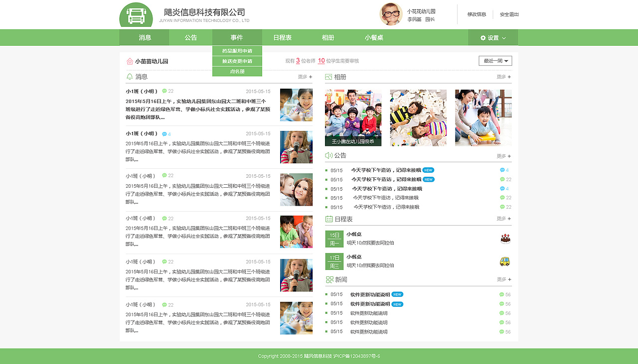Expand 更多 + in the 新闻 section
The height and width of the screenshot is (364, 638).
click(504, 279)
